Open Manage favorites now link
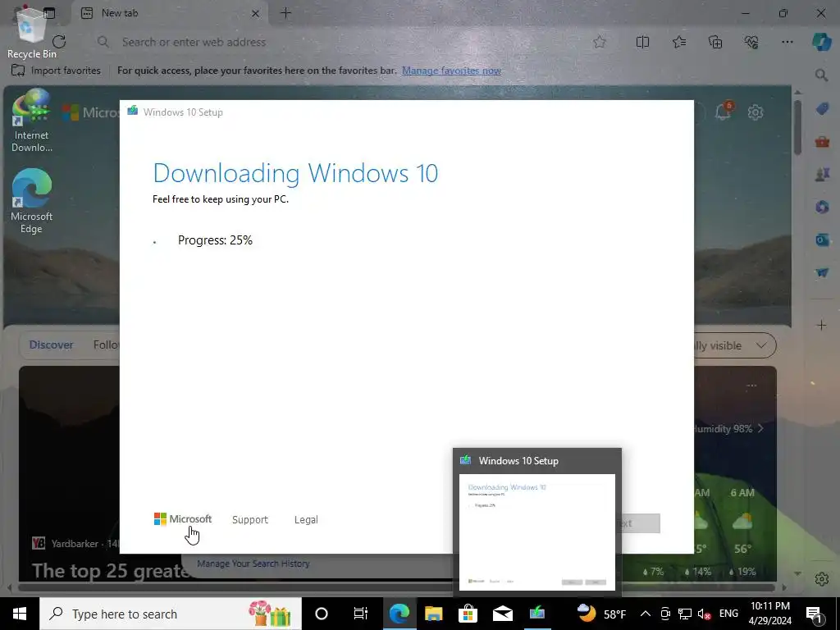840x630 pixels. tap(452, 71)
